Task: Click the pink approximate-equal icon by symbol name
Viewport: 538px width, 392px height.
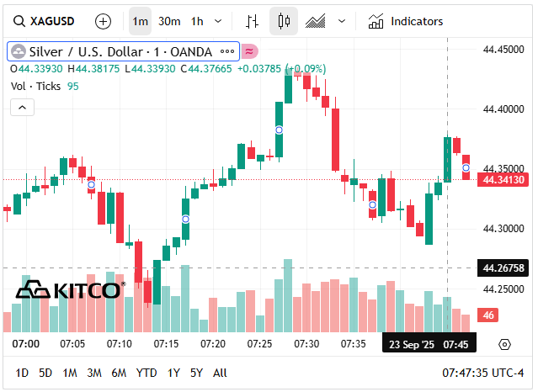Action: click(250, 51)
